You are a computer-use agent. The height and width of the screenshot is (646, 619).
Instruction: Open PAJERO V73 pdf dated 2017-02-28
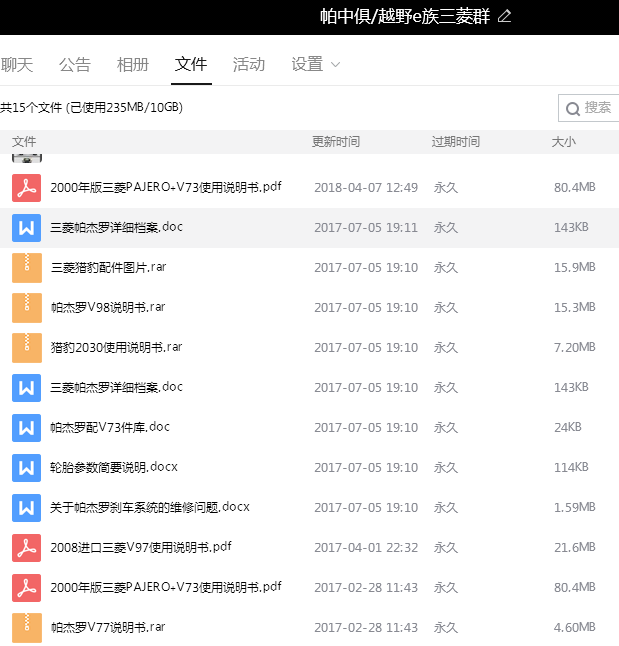[x=166, y=587]
